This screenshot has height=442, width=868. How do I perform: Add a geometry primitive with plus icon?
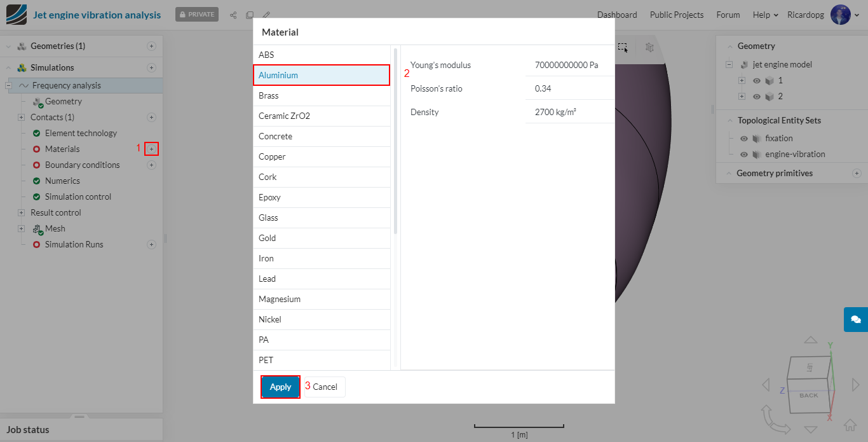[x=857, y=173]
